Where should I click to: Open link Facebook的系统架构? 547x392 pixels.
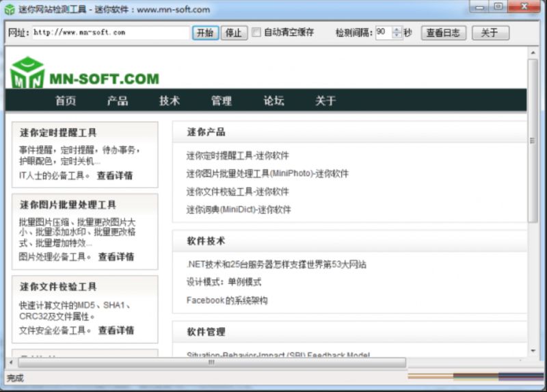227,300
